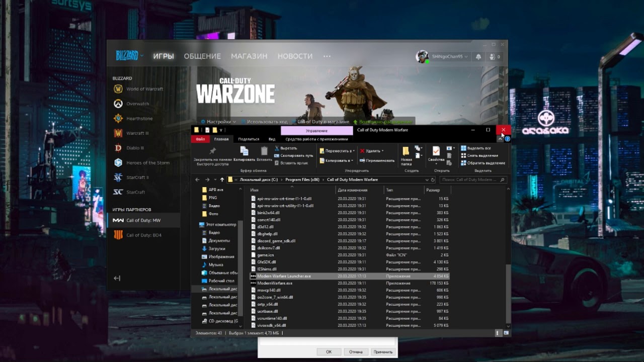The height and width of the screenshot is (362, 644).
Task: Click the Blizzard notifications bell icon
Action: 478,57
